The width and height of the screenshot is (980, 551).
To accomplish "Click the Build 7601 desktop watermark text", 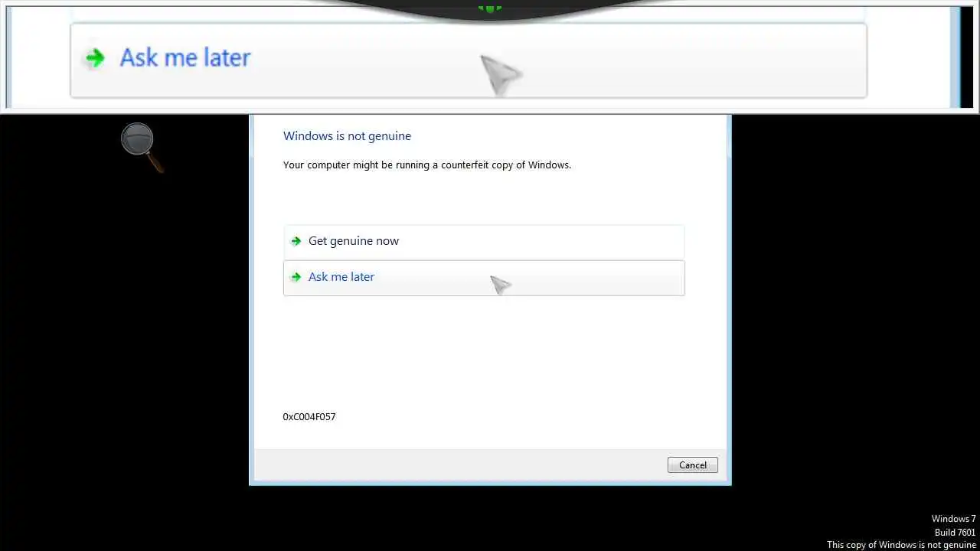I will [955, 533].
